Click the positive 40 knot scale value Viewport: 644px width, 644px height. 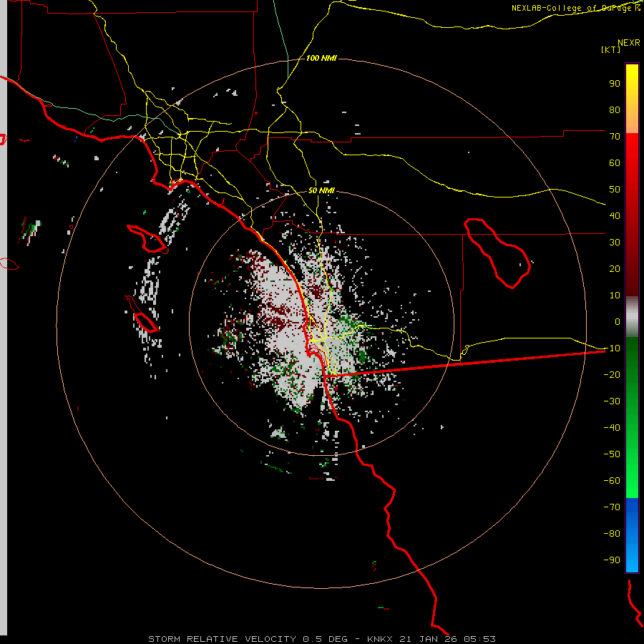tap(615, 215)
